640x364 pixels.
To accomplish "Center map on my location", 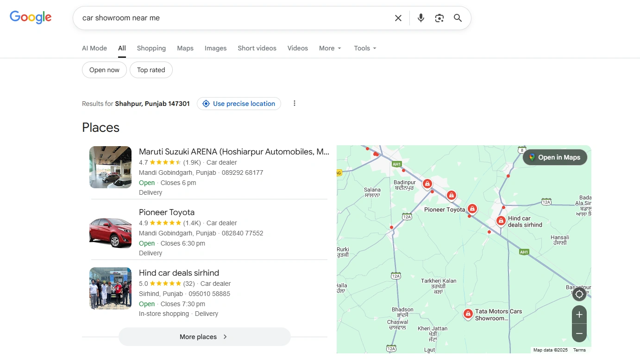I will 579,294.
